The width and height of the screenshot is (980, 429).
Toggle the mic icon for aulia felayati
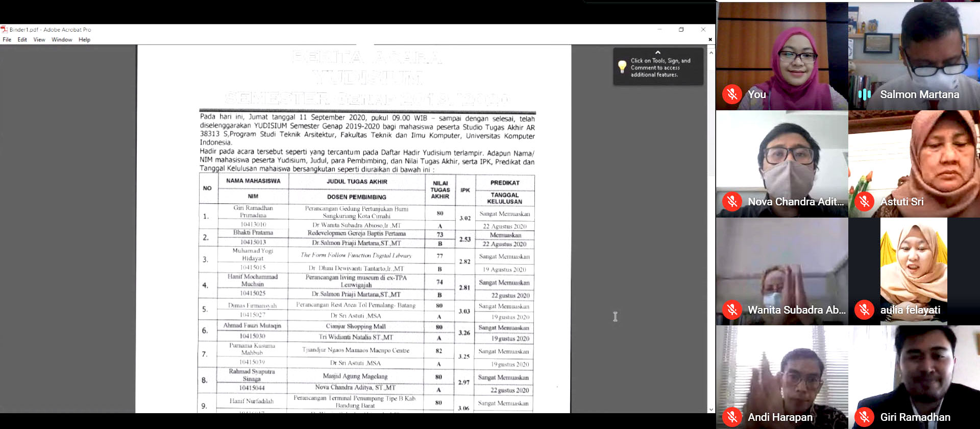click(864, 309)
